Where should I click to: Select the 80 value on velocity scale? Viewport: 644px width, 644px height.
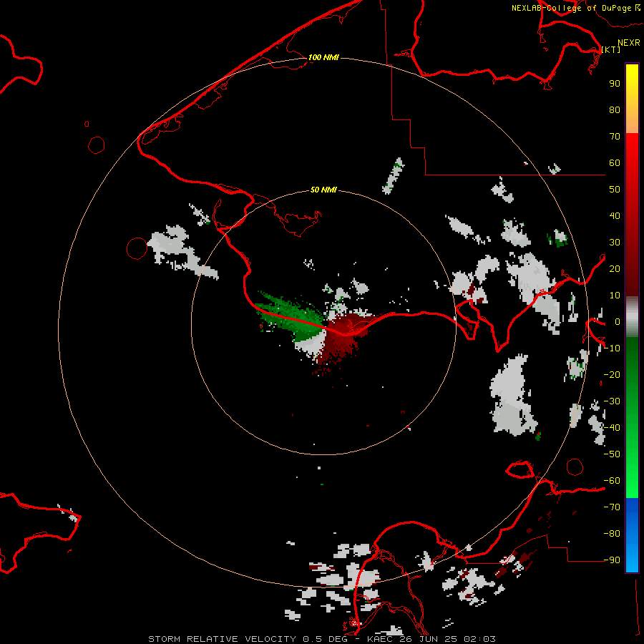(615, 110)
